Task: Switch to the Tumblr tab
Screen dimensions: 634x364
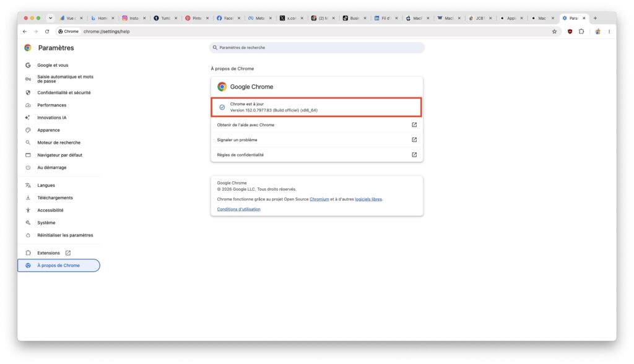Action: 165,18
